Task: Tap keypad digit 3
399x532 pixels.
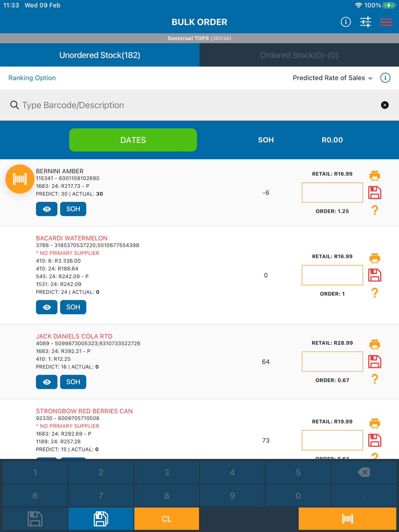Action: click(167, 472)
